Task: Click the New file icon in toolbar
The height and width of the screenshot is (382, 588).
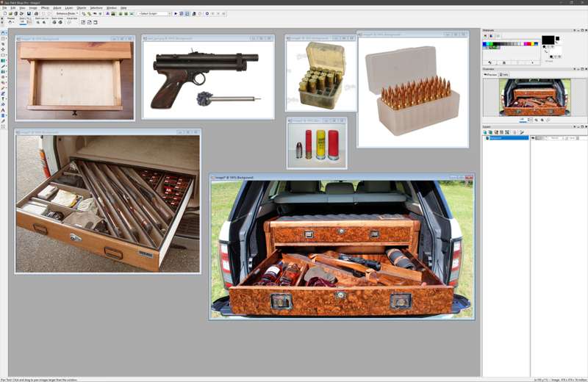Action: [4, 13]
